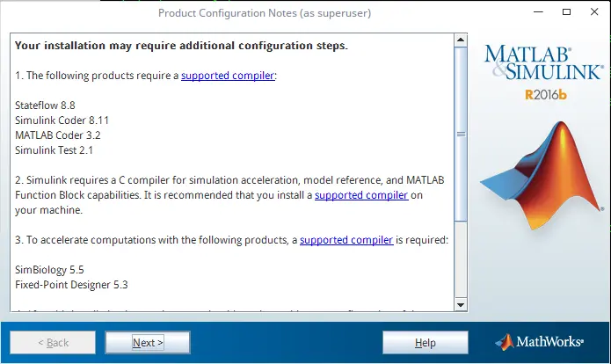This screenshot has width=611, height=364.
Task: Click the MATLAB & Simulink title graphic
Action: 544,62
